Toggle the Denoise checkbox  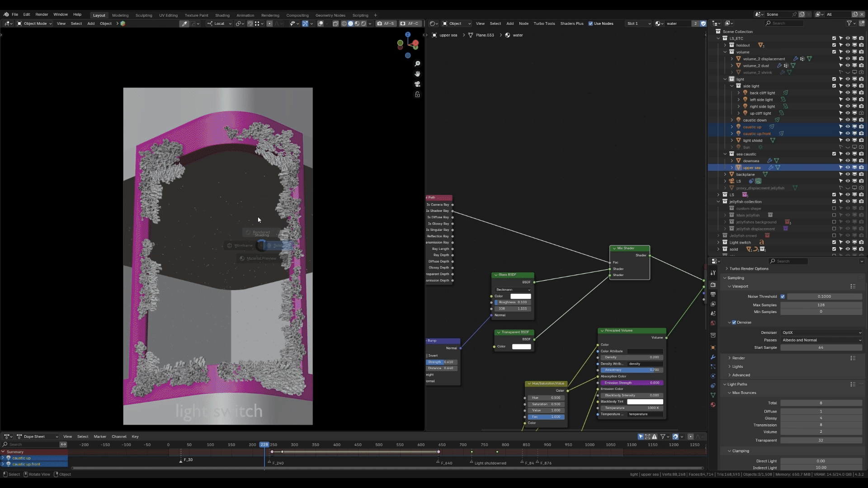(x=734, y=323)
